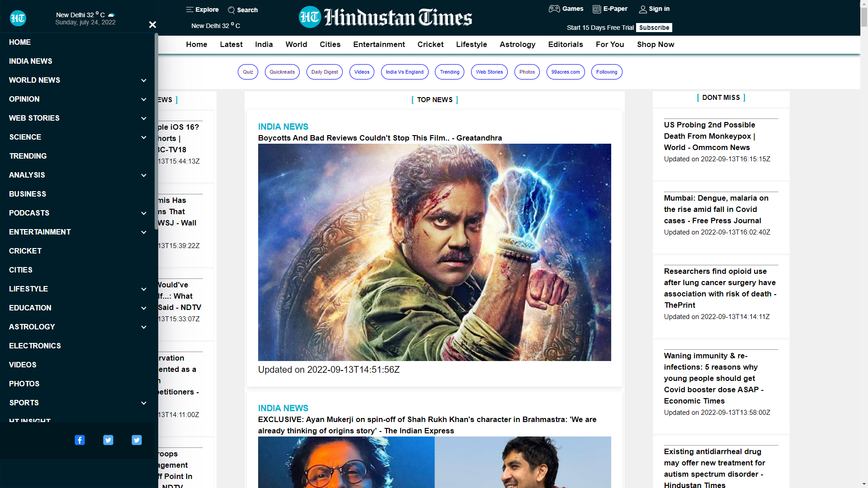
Task: Open the Facebook icon in sidebar footer
Action: pyautogui.click(x=80, y=440)
